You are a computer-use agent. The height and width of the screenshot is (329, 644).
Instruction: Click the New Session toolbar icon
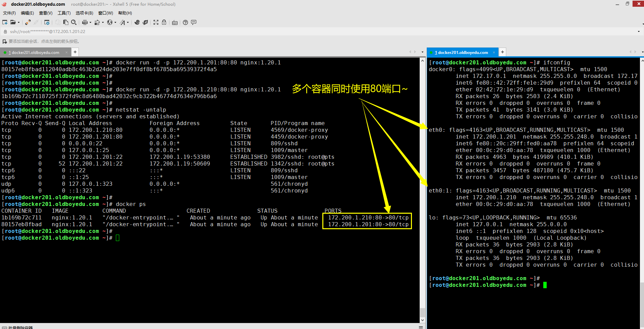[5, 22]
